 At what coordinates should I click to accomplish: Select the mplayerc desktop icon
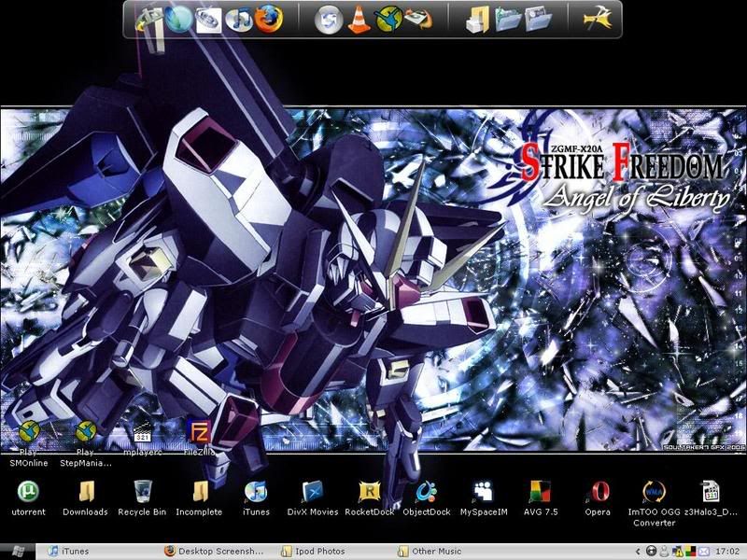click(x=143, y=439)
